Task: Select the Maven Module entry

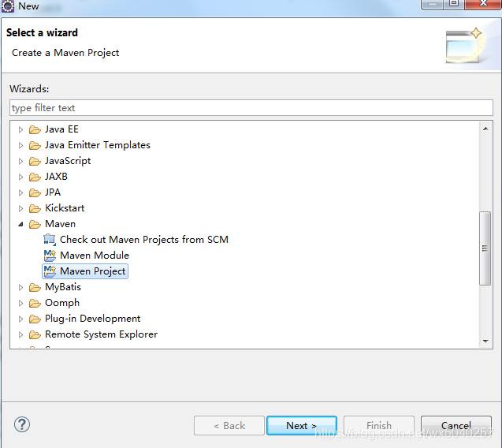Action: (x=95, y=256)
